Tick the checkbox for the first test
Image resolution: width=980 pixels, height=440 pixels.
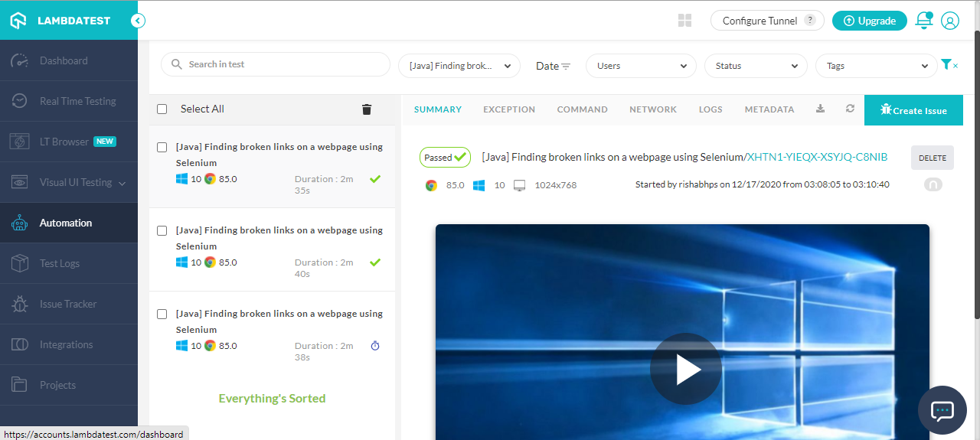[162, 147]
